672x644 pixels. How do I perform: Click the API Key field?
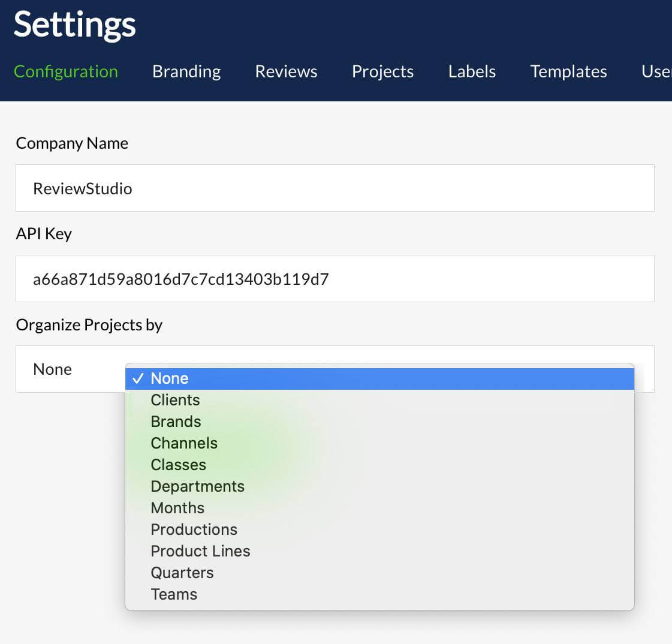point(335,279)
